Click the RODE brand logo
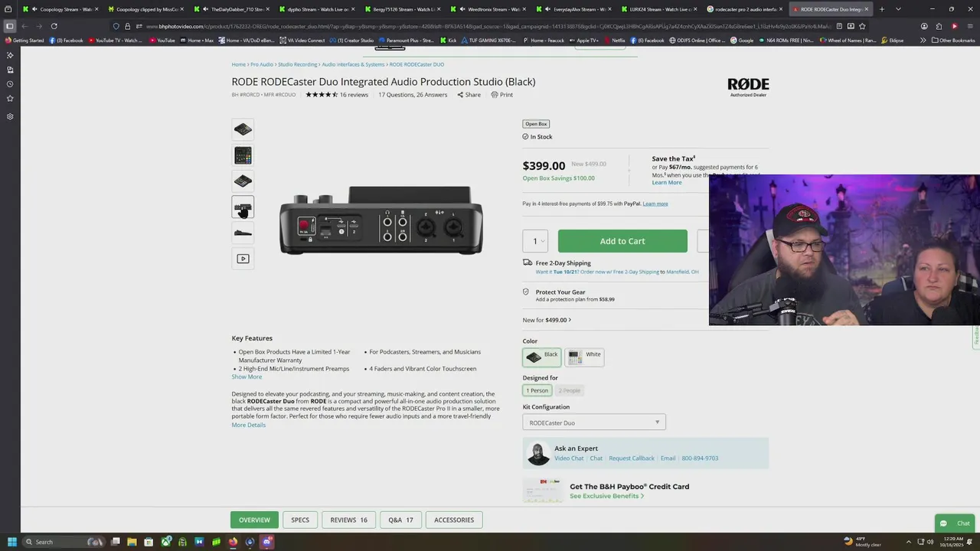Screen dimensions: 980x551 [x=748, y=86]
